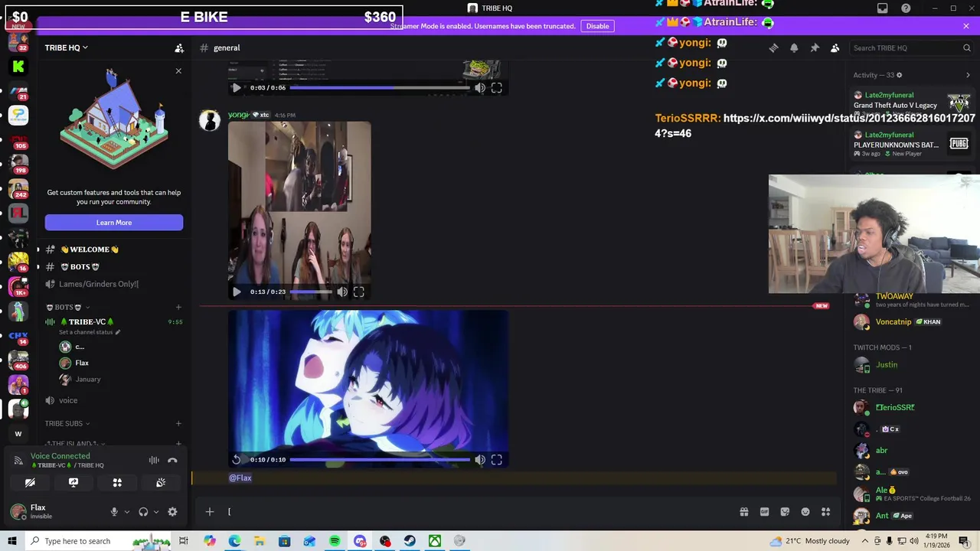Open audio output options arrow
The image size is (980, 551).
coord(155,512)
